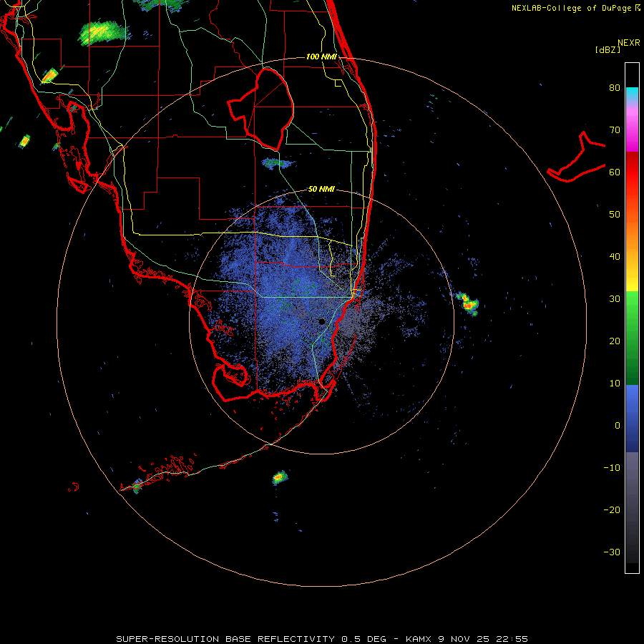Select the 70 value on the dBZ scale
The width and height of the screenshot is (644, 644).
615,130
